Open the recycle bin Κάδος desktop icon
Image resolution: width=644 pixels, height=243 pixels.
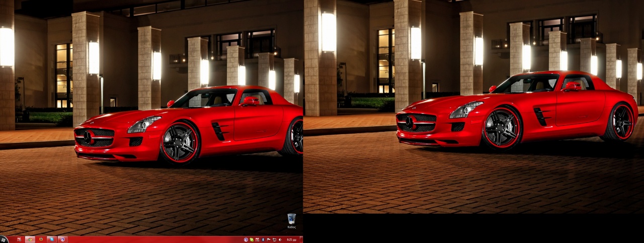coord(291,221)
